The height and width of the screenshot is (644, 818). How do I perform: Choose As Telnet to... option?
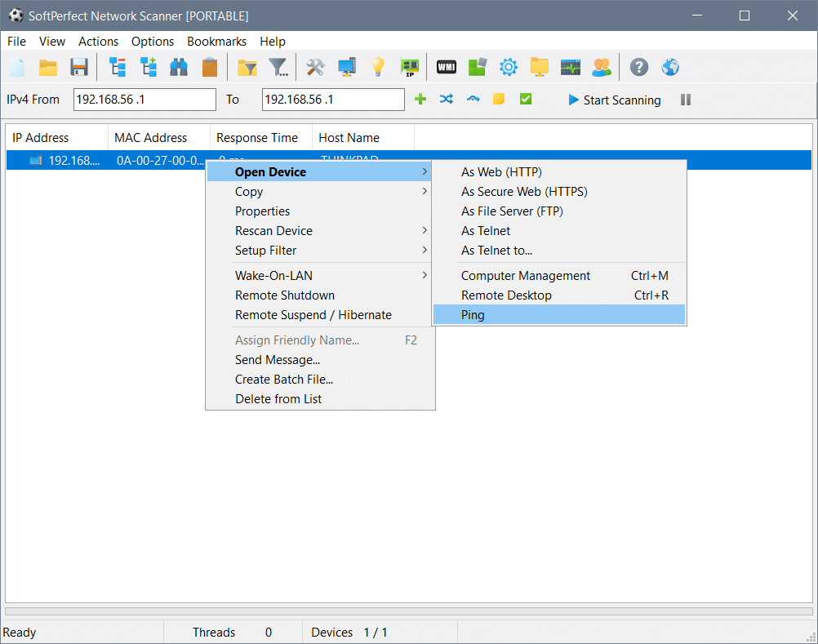pyautogui.click(x=559, y=251)
